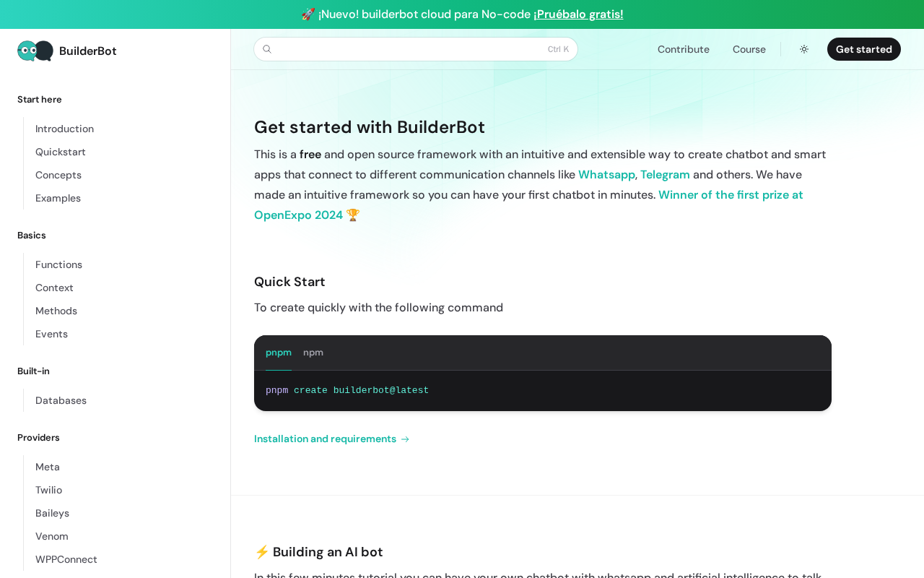
Task: Select the pnpm code tab
Action: [279, 353]
